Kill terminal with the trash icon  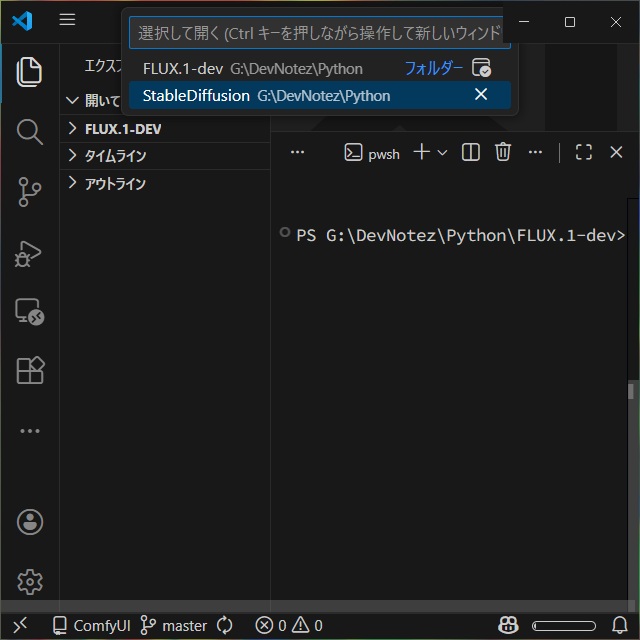click(x=503, y=152)
